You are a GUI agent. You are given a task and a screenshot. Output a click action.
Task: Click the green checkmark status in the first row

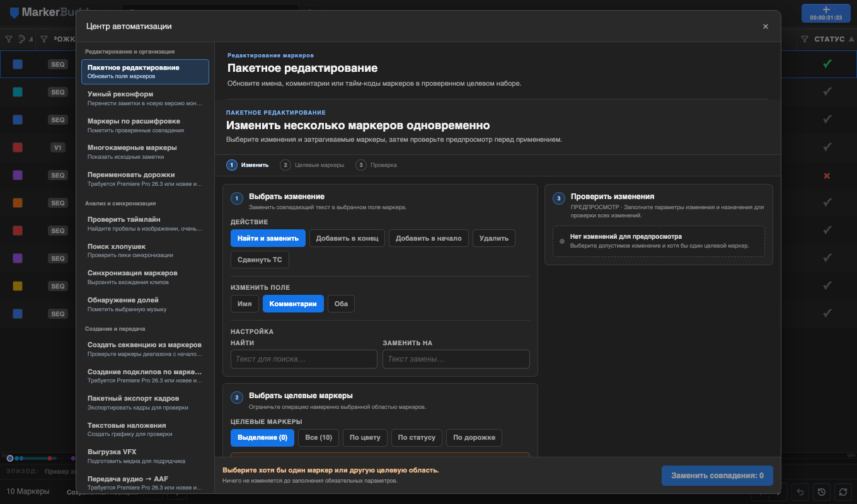tap(827, 64)
